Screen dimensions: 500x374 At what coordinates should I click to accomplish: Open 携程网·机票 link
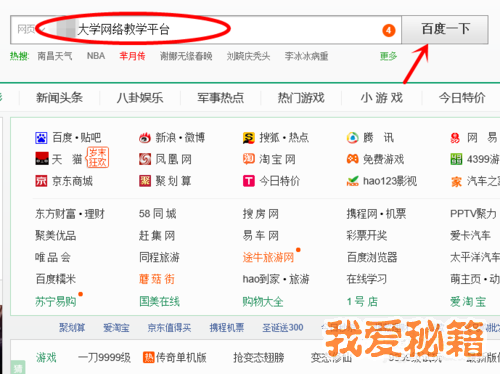[376, 214]
